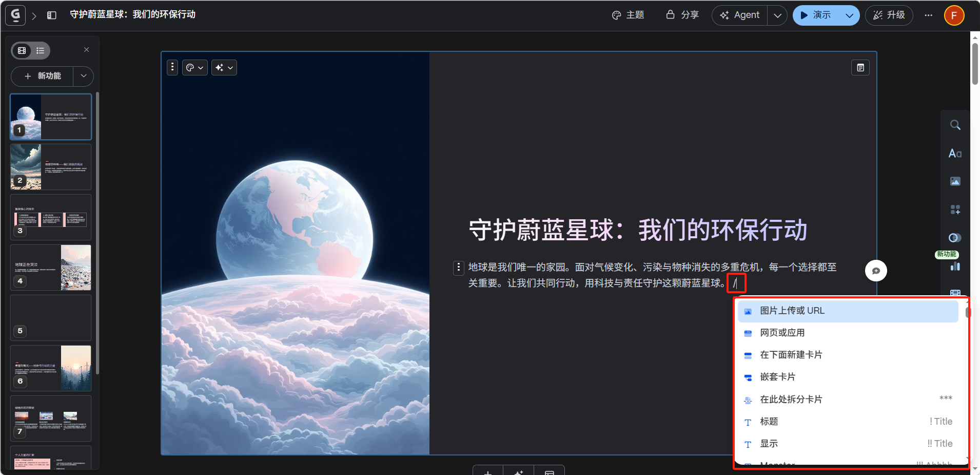Expand the card style palette dropdown

coord(195,67)
